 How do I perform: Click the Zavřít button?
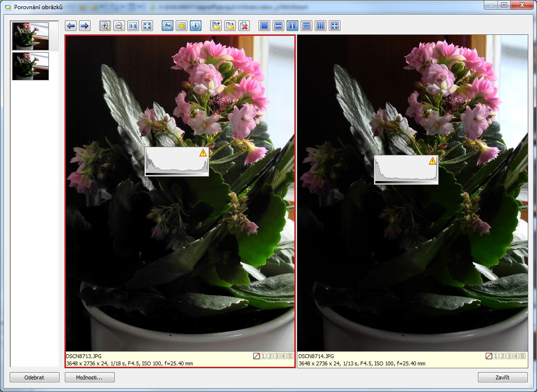502,377
